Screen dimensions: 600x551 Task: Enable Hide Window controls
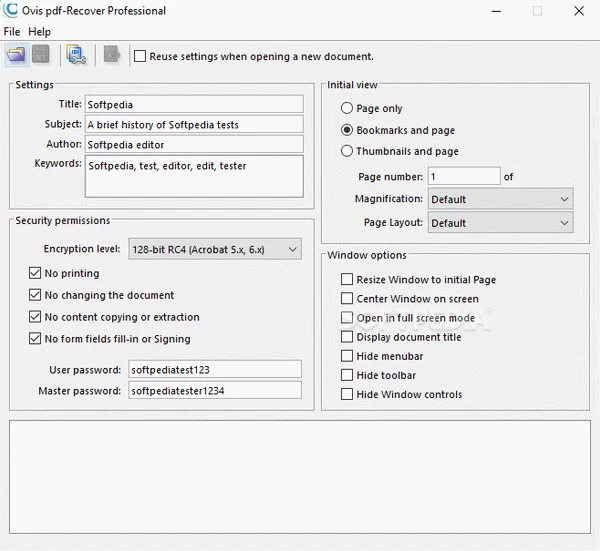(347, 394)
